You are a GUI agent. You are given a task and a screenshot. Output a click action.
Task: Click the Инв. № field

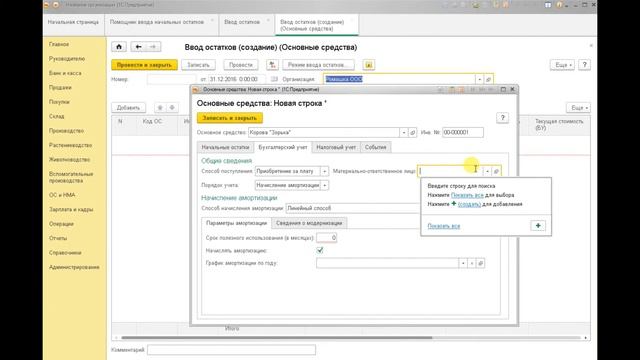(x=463, y=133)
